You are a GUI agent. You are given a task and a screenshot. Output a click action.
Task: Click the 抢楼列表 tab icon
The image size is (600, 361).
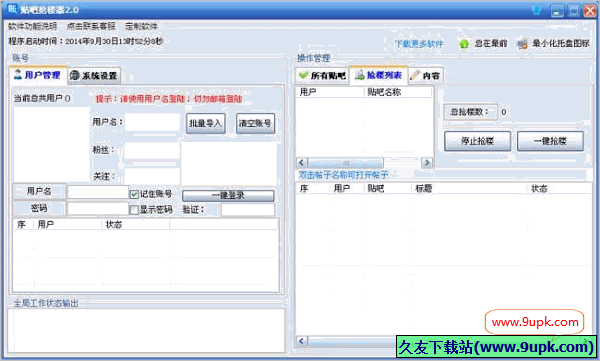pos(359,75)
